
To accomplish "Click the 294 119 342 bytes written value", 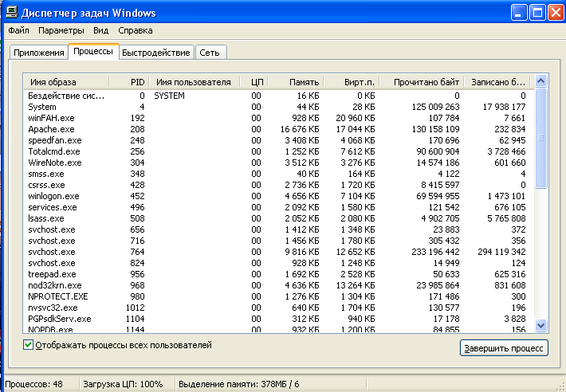I will (501, 252).
